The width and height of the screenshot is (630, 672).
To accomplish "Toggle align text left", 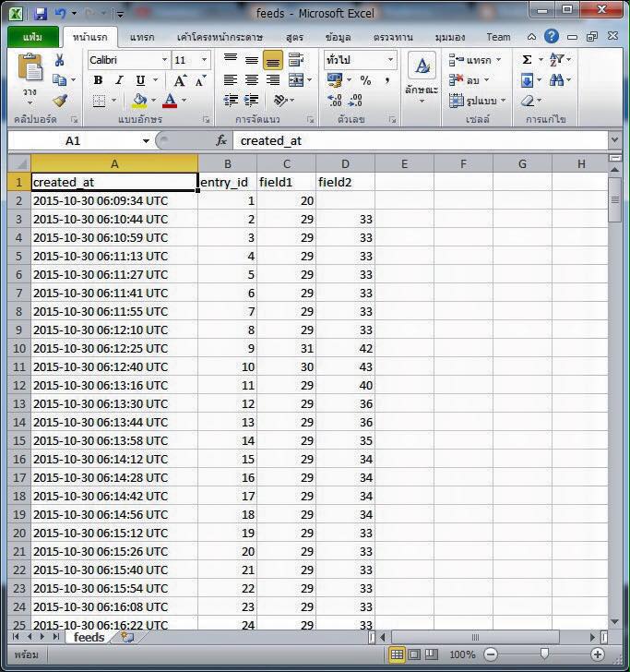I will pyautogui.click(x=231, y=80).
